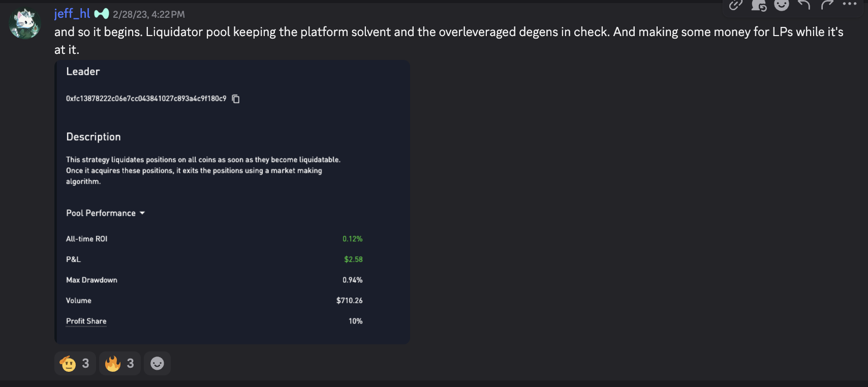
Task: Open the jeff_hl username profile
Action: coord(72,14)
